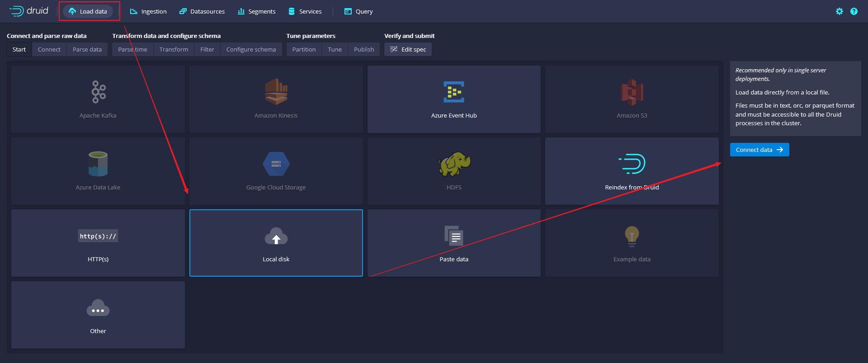Screen dimensions: 868x363
Task: Select the Parse time step tab
Action: pos(132,49)
